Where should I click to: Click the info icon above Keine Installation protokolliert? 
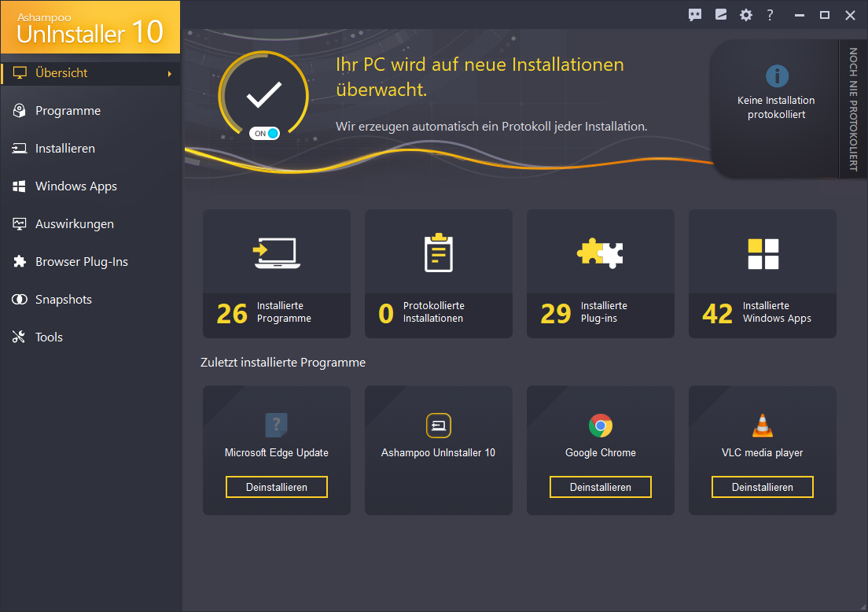coord(776,76)
